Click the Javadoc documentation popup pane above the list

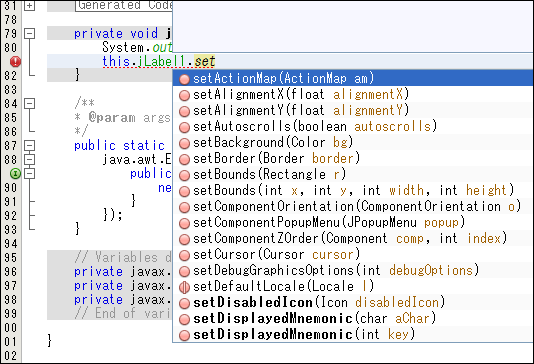(353, 26)
